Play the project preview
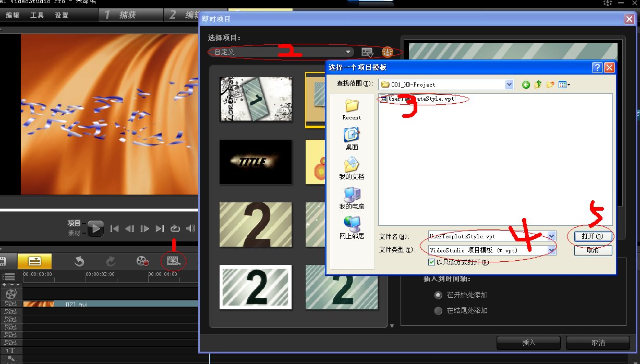 (x=95, y=228)
